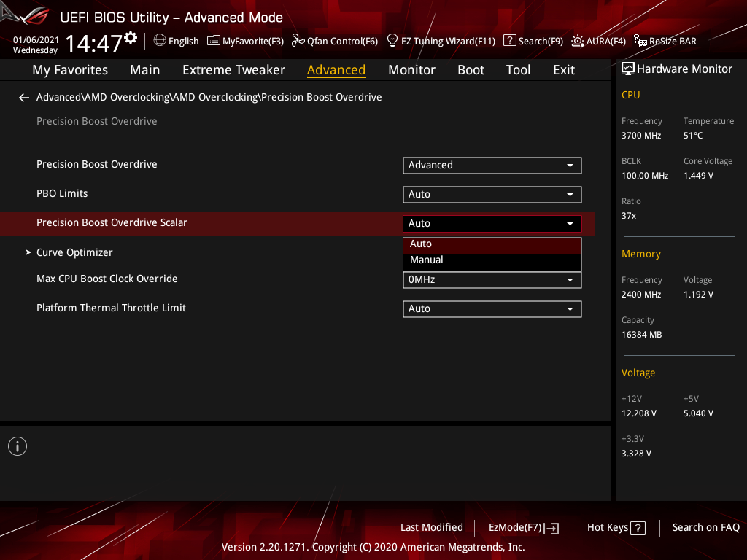The image size is (747, 560).
Task: Change language via English label
Action: tap(183, 42)
